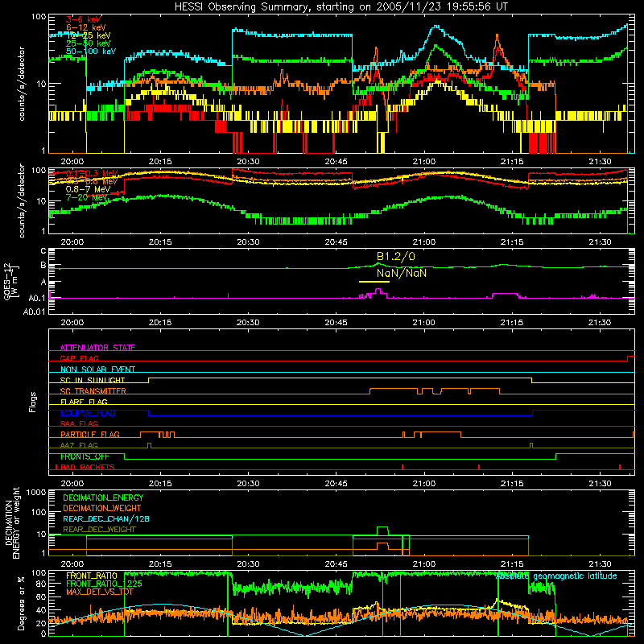
Task: Click the NON_SOLAR_EVENT flag label
Action: coord(97,369)
